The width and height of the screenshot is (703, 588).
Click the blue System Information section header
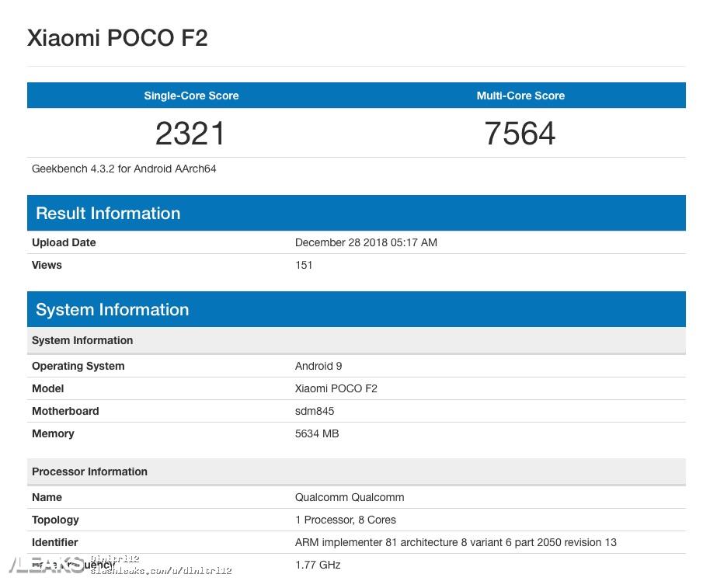[x=356, y=309]
